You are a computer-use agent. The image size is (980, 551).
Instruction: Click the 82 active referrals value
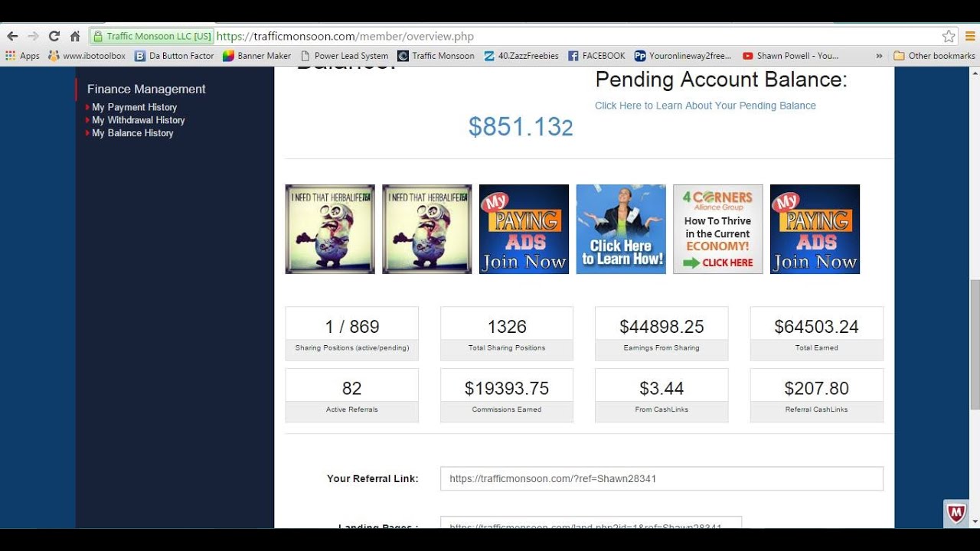click(352, 389)
